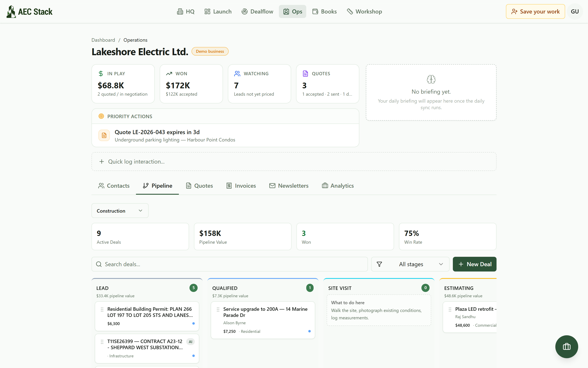Click blue dot on Service upgrade card
The height and width of the screenshot is (368, 588).
pos(309,331)
